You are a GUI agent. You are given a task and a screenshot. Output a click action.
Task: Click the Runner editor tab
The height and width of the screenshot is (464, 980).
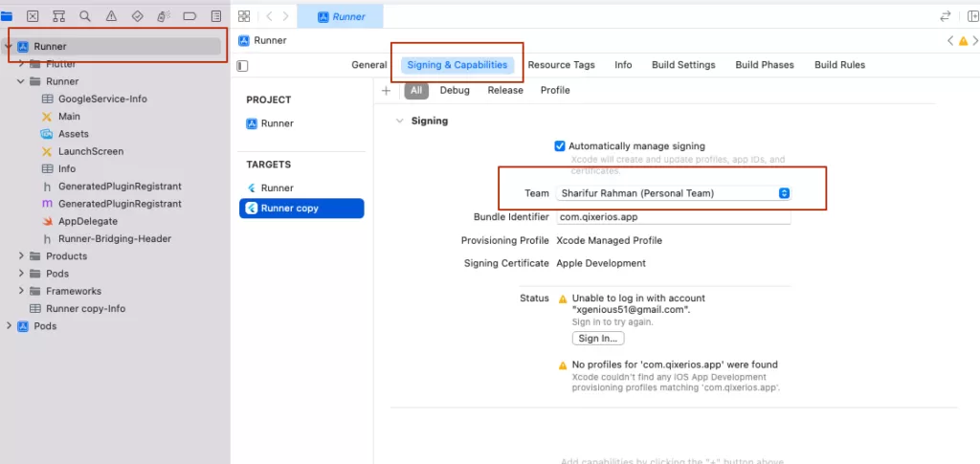coord(340,17)
